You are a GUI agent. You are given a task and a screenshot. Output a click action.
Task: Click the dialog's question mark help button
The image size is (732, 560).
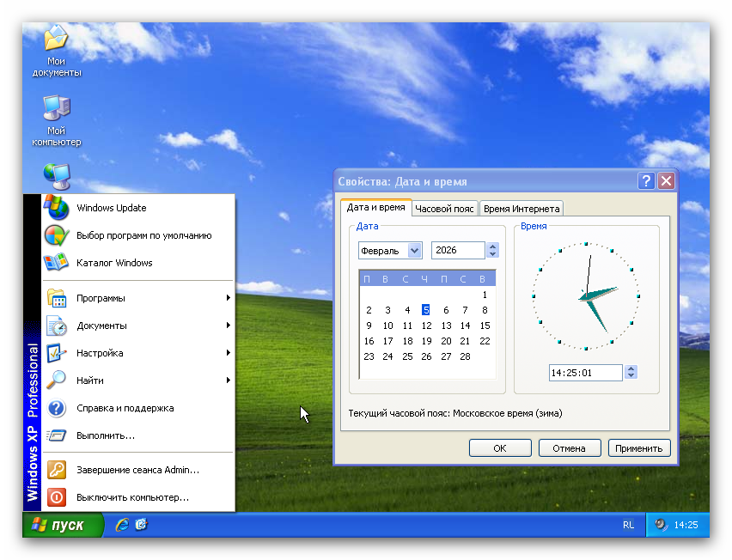(x=647, y=181)
